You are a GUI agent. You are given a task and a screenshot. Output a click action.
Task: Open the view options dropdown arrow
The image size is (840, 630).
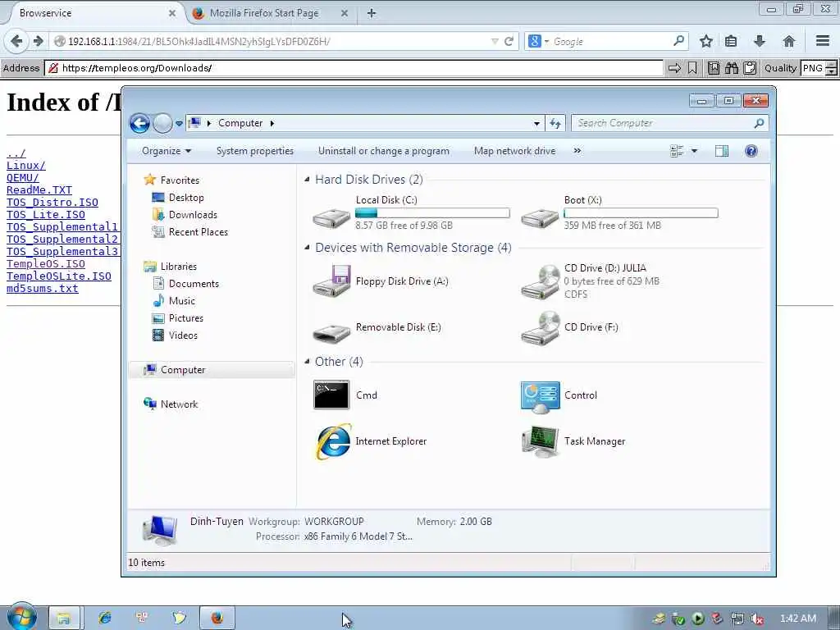coord(694,151)
